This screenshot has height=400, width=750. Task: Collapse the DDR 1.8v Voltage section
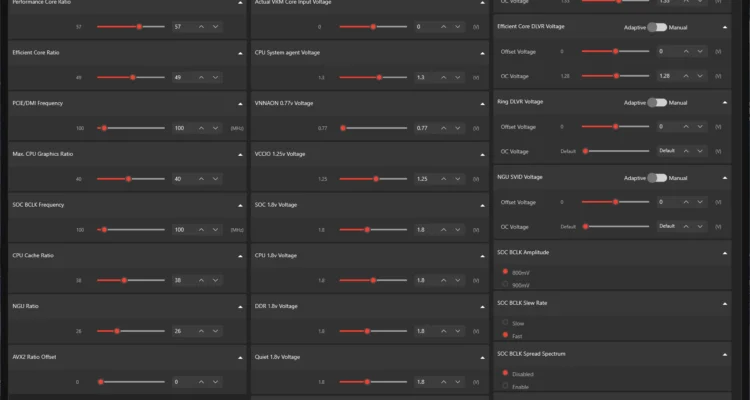pos(483,307)
